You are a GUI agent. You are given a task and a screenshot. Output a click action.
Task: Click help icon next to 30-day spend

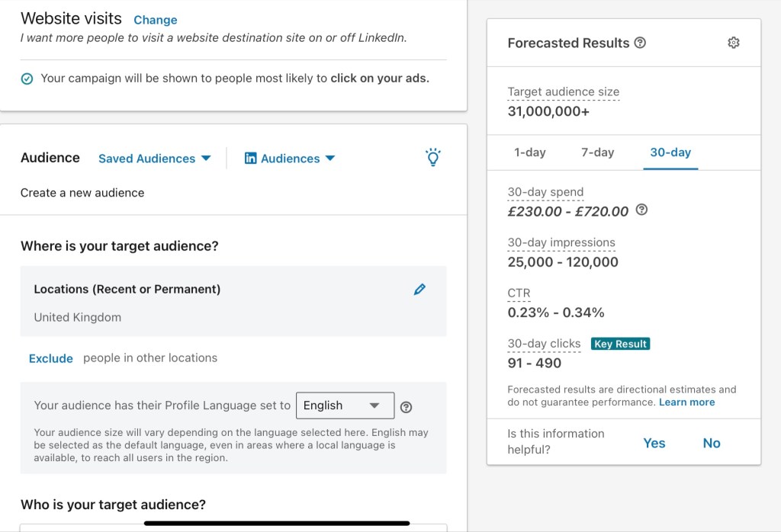641,210
